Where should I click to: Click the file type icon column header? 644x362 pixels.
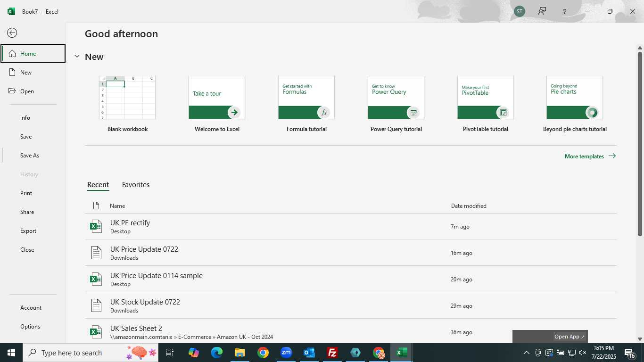click(96, 206)
